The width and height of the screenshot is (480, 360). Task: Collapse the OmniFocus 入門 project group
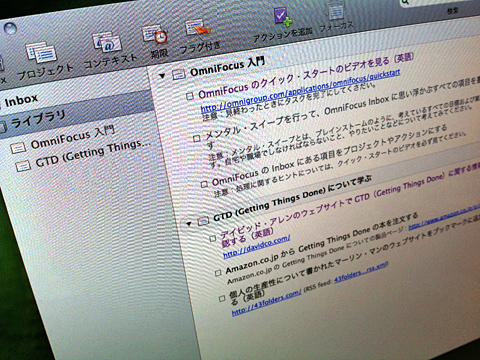coord(162,76)
